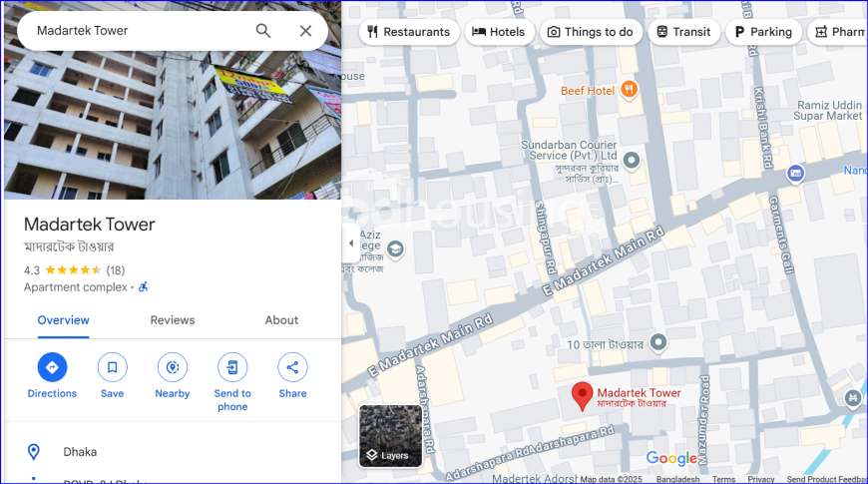Image resolution: width=868 pixels, height=484 pixels.
Task: Click the red Madartek Tower pin
Action: click(582, 396)
